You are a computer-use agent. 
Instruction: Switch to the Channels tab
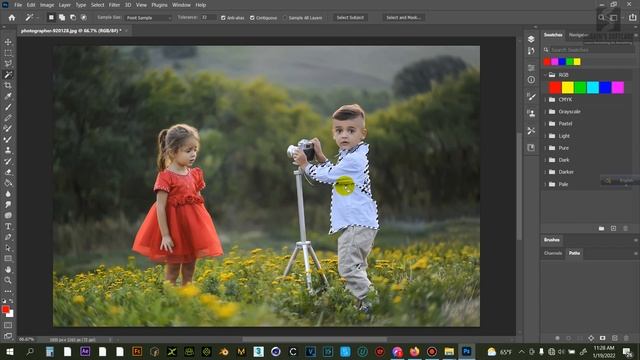[x=553, y=253]
